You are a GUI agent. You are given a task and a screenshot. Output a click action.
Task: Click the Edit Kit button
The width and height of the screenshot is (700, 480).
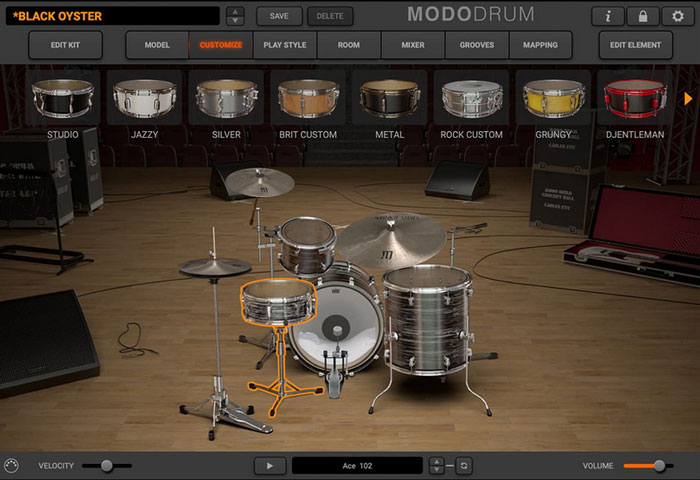pos(65,45)
